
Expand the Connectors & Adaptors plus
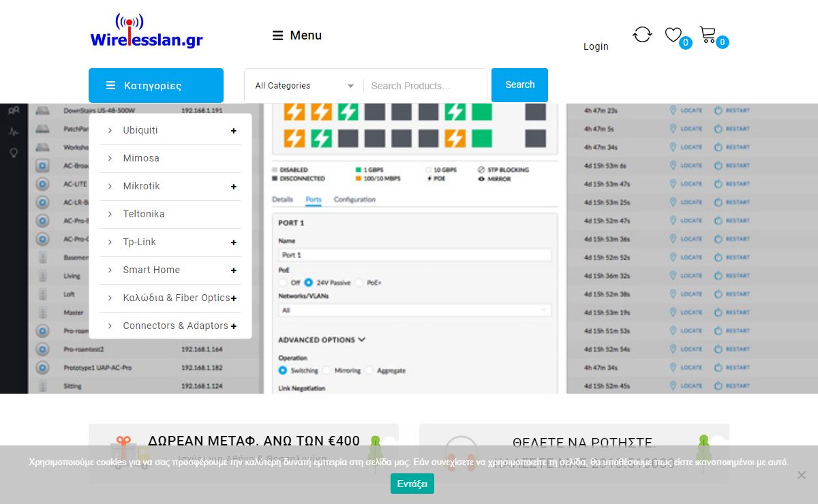(234, 326)
